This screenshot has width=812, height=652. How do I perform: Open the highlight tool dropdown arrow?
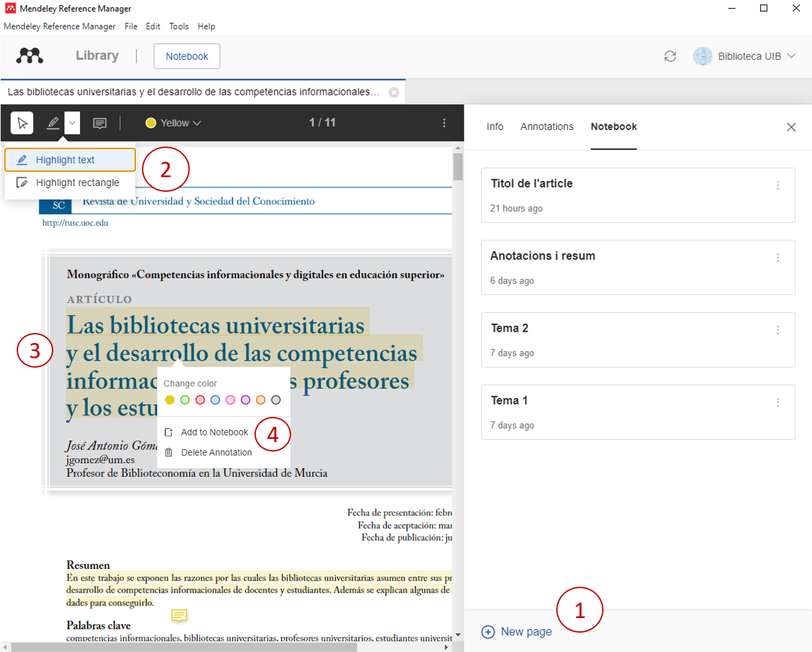click(73, 123)
